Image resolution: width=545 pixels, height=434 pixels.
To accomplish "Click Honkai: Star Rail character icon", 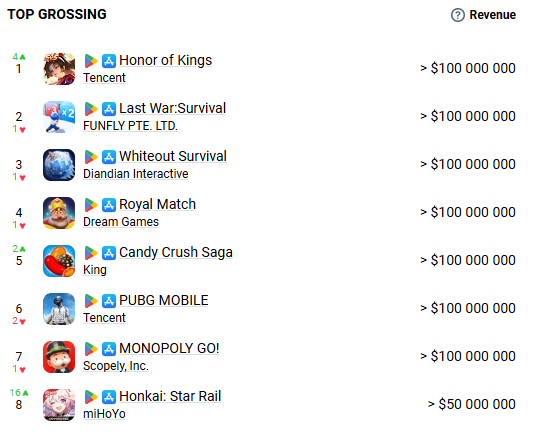I will pos(59,405).
